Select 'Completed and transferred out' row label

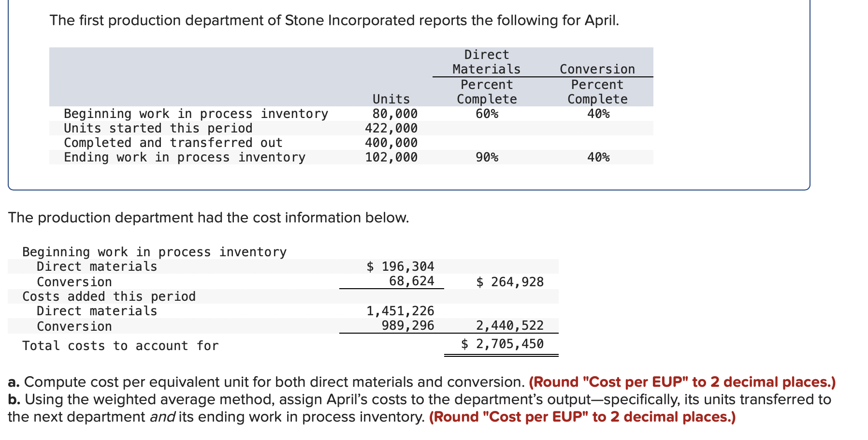click(x=173, y=143)
